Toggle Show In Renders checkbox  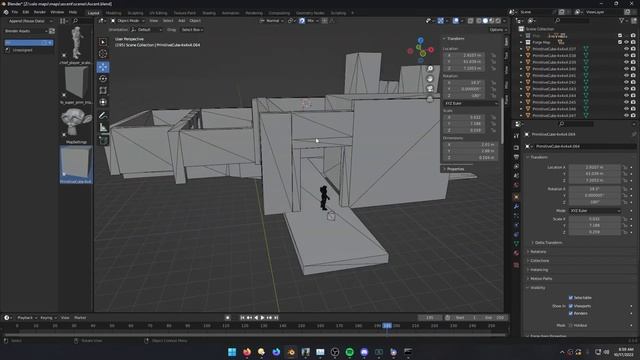coord(571,313)
